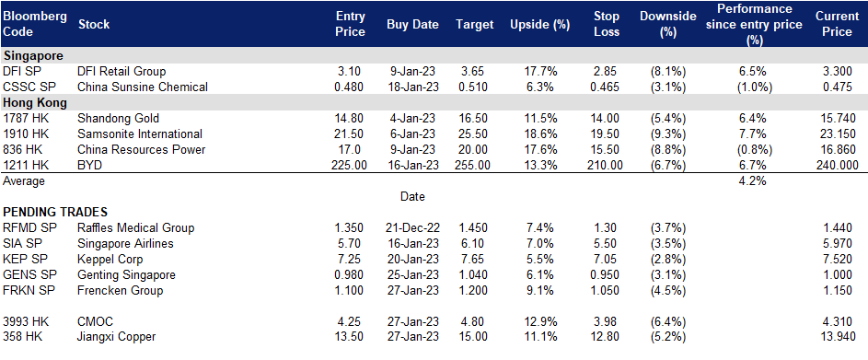
Task: Click Samsonite International target 25.50
Action: 474,134
